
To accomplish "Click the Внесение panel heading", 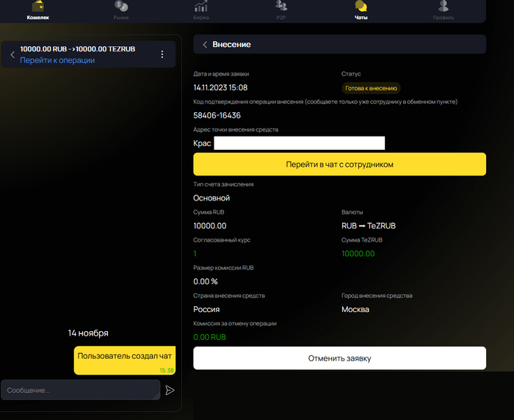I will (x=232, y=45).
